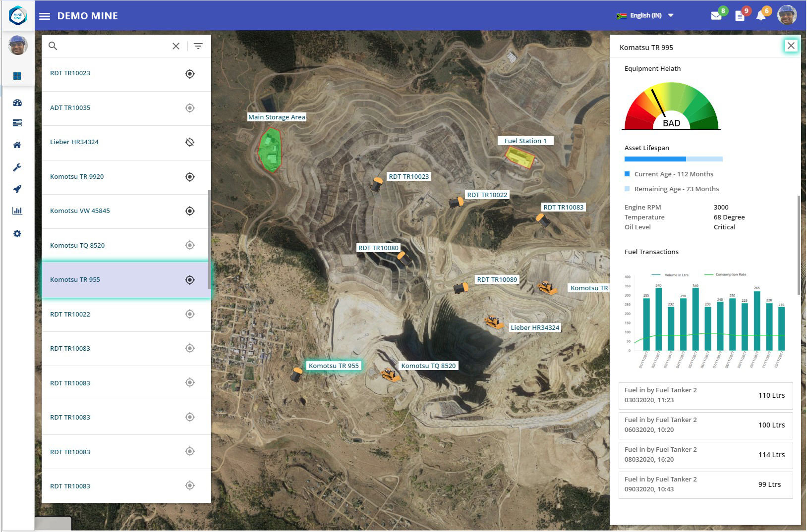
Task: Open the notifications bell with badge 6
Action: pos(761,16)
